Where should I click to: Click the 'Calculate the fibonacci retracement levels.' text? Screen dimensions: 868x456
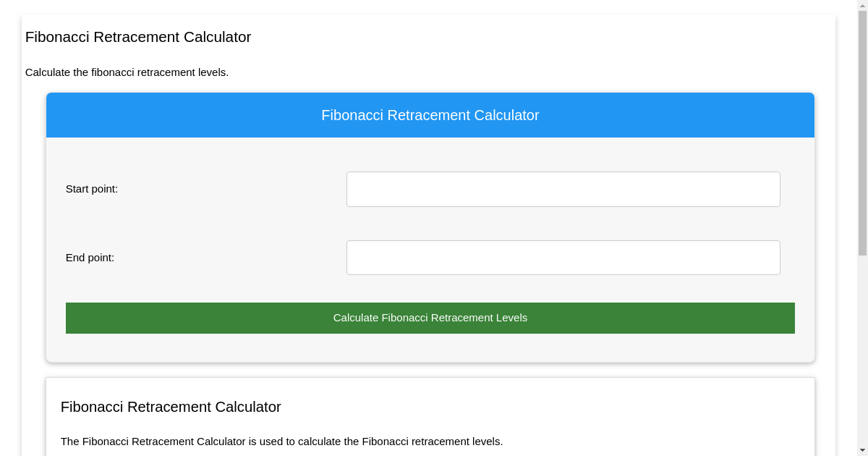[127, 72]
